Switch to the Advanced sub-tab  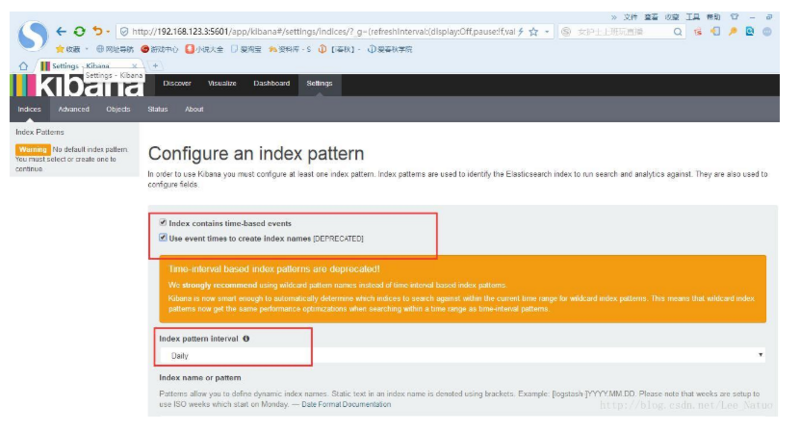pos(73,109)
